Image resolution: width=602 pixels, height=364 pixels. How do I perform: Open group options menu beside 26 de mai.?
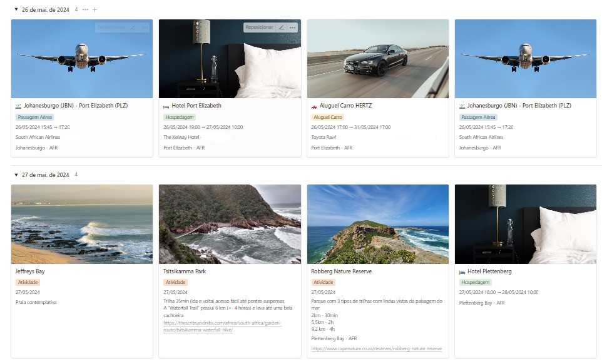(85, 9)
